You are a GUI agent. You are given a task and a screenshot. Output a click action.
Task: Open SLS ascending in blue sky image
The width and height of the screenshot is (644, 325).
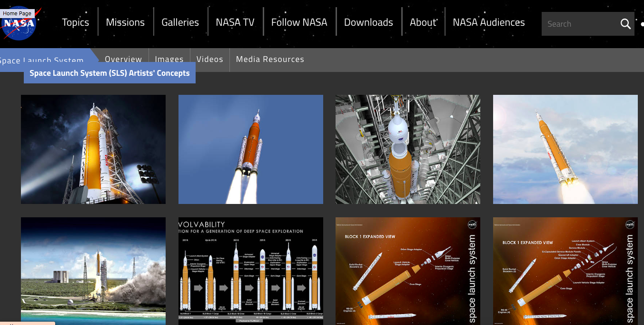tap(251, 149)
